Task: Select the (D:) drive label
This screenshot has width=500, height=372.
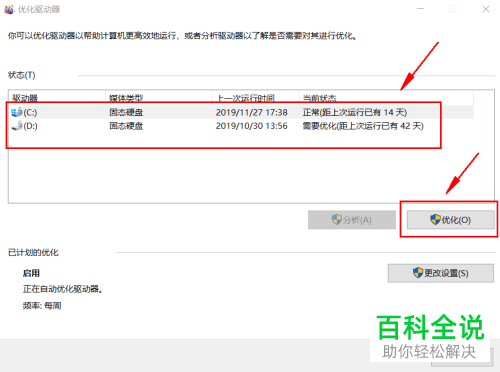Action: [30, 126]
